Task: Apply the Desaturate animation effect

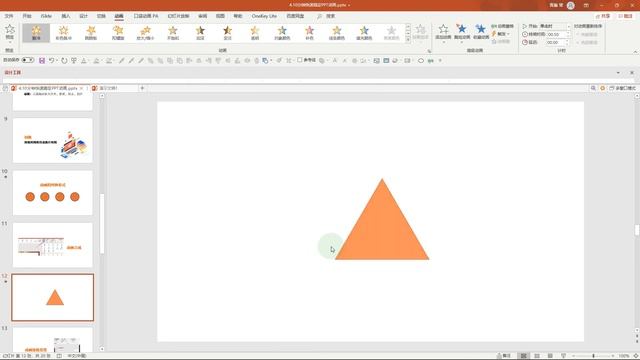Action: pyautogui.click(x=173, y=33)
